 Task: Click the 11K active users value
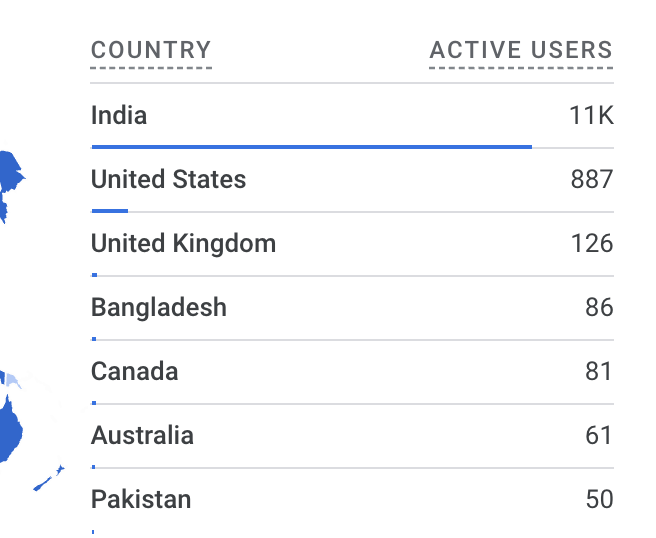coord(591,116)
